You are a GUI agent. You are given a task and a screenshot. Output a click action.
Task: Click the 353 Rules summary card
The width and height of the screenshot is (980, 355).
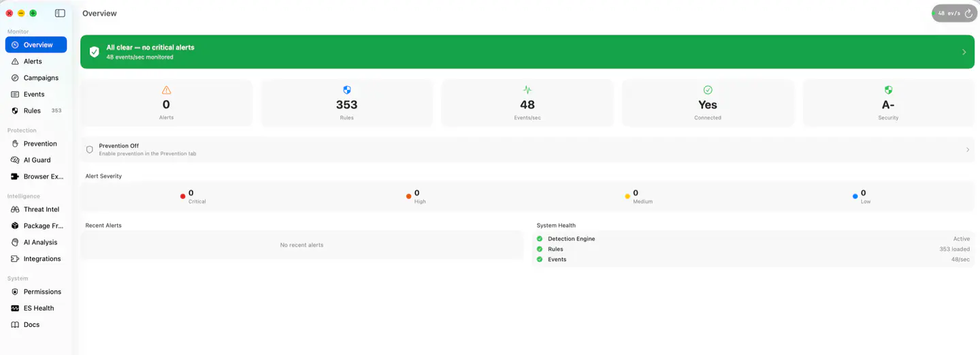click(x=347, y=103)
